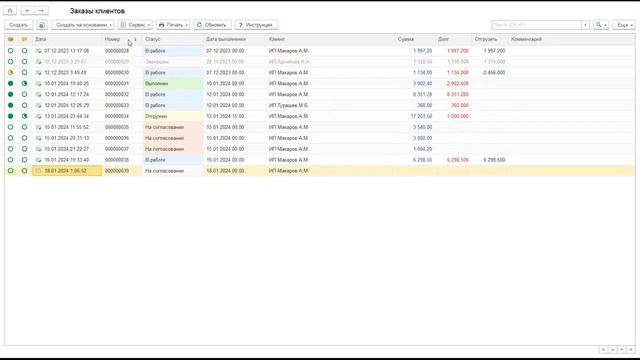Open the Печать dropdown menu

pyautogui.click(x=173, y=25)
